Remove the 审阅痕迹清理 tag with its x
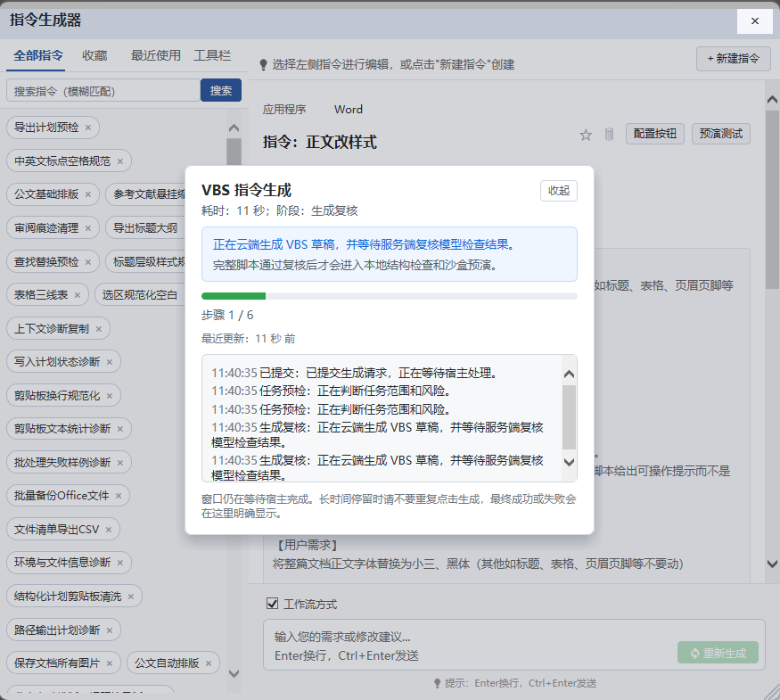The height and width of the screenshot is (700, 780). [88, 228]
